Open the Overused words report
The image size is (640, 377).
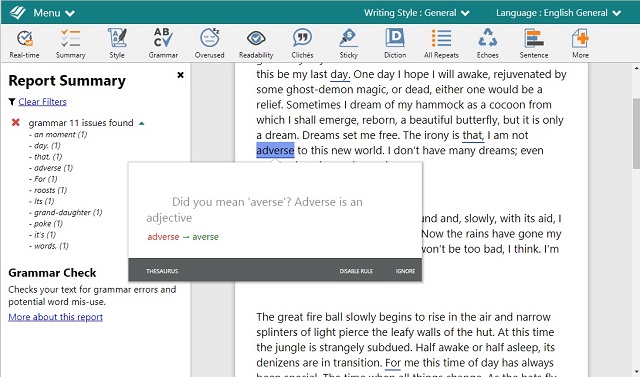point(209,44)
